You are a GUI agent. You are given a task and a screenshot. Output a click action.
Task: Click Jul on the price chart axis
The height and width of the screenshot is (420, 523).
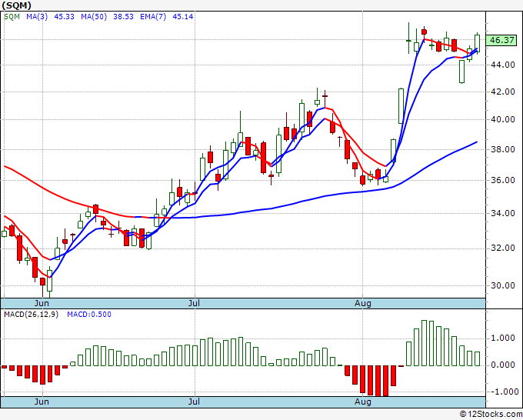pyautogui.click(x=194, y=303)
